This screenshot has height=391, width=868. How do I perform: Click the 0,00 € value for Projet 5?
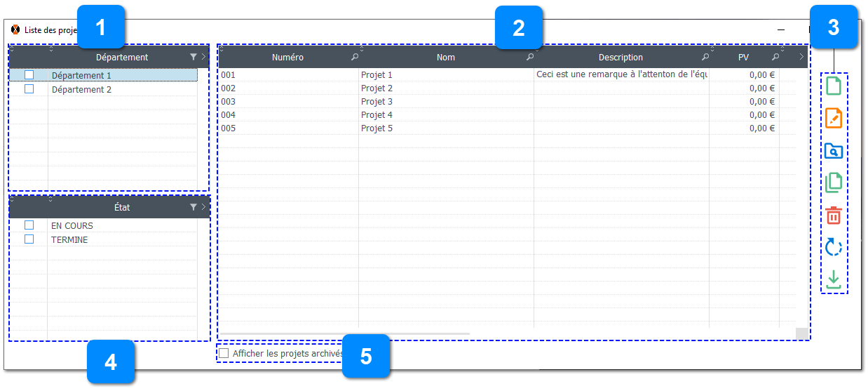point(762,128)
